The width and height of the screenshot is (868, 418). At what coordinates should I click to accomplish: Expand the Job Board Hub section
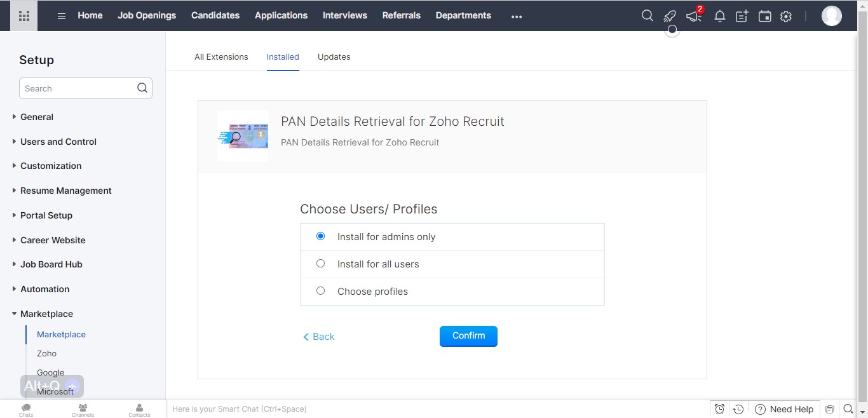[x=51, y=264]
